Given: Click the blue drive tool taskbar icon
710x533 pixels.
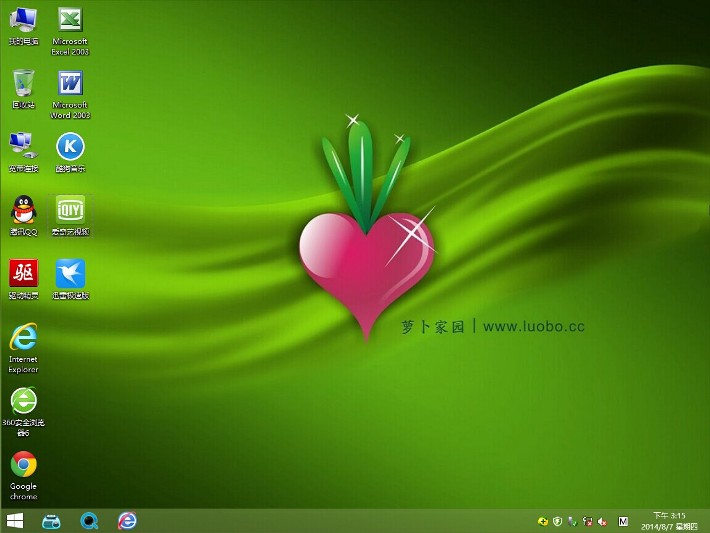Looking at the screenshot, I should tap(51, 521).
